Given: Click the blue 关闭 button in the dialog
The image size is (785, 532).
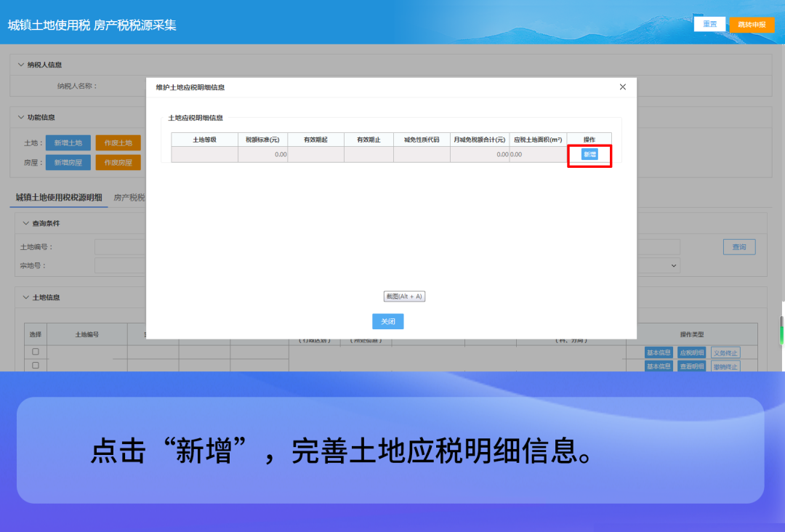Looking at the screenshot, I should click(x=388, y=321).
